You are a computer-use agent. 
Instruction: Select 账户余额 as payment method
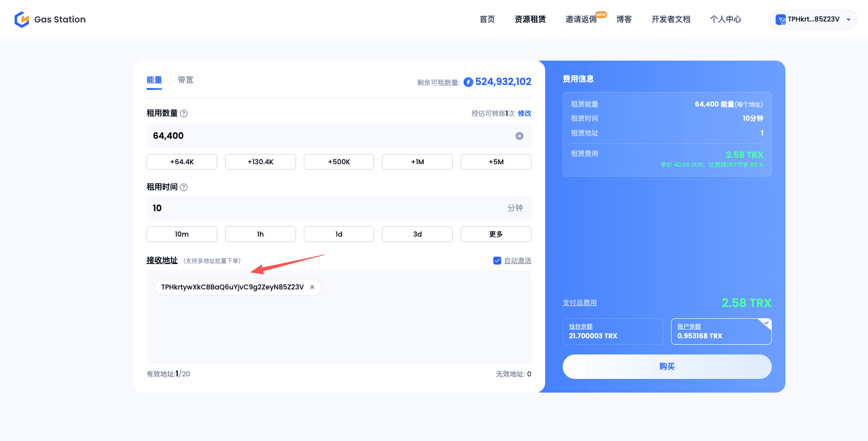(721, 331)
